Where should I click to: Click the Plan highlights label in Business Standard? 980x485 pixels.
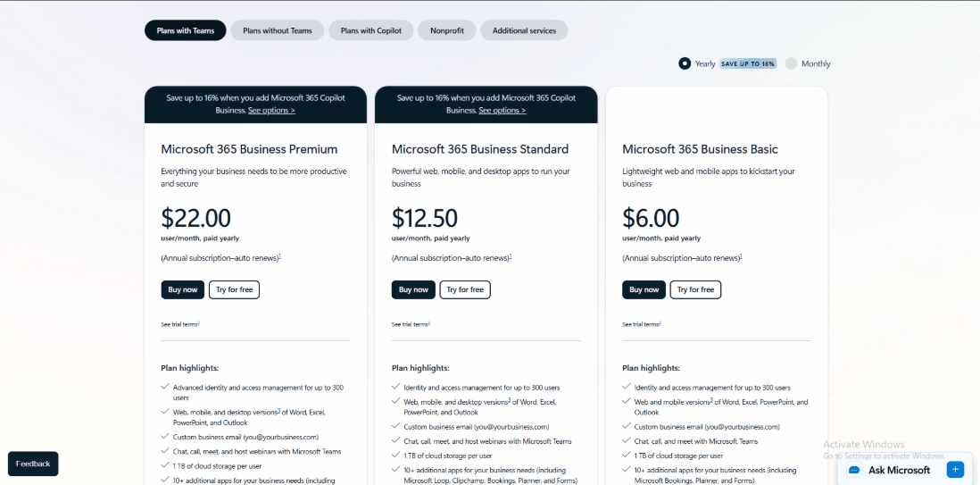(x=420, y=368)
